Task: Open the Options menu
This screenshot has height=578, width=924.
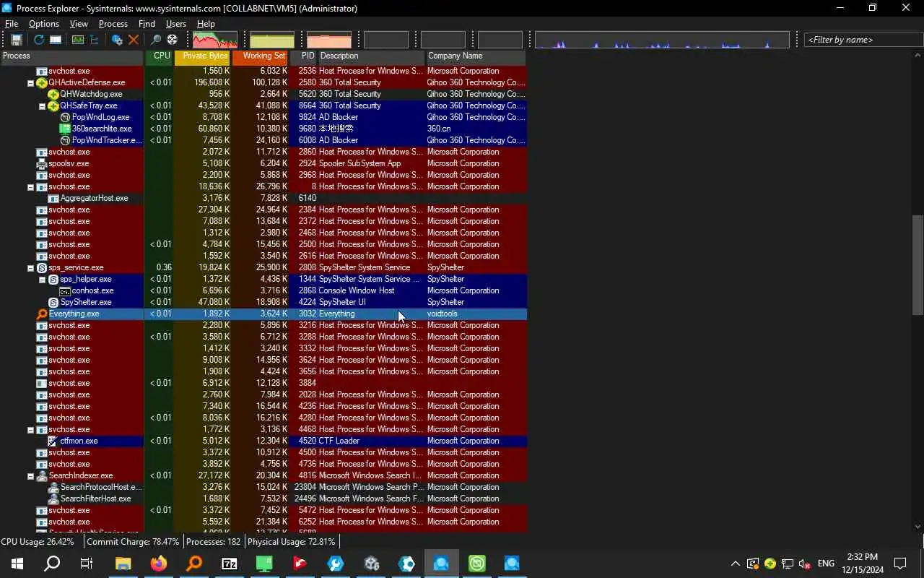Action: pyautogui.click(x=44, y=24)
